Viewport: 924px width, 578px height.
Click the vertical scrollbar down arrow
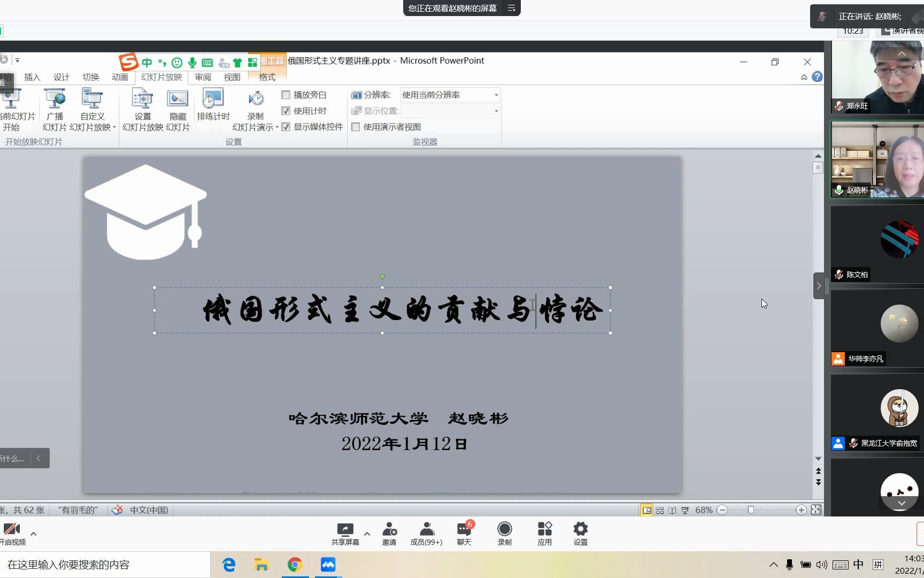[x=818, y=459]
